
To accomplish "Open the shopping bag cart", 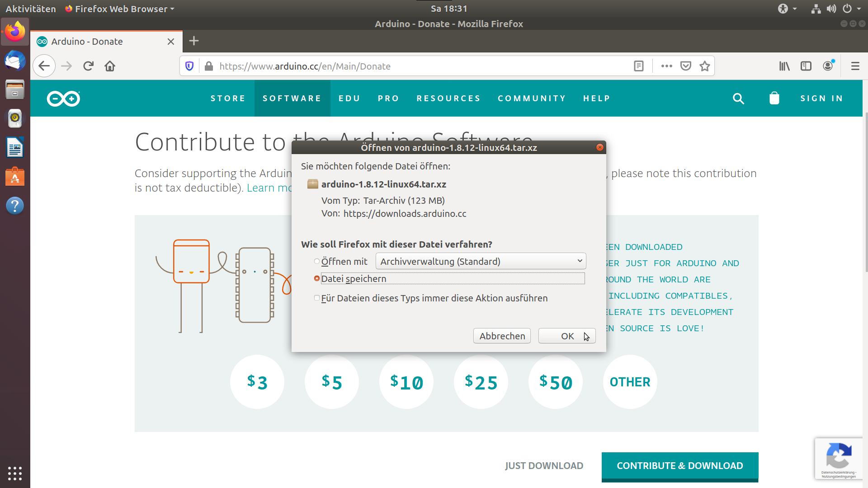I will coord(774,98).
